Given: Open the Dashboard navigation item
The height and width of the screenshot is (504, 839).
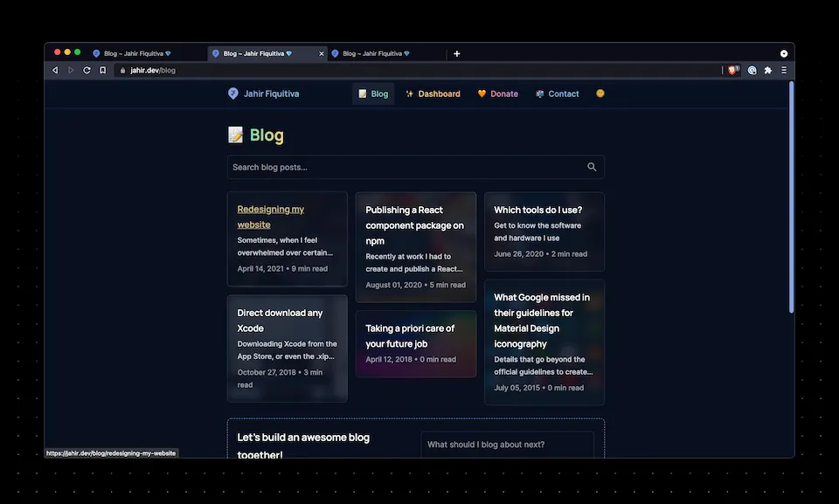Looking at the screenshot, I should [433, 93].
